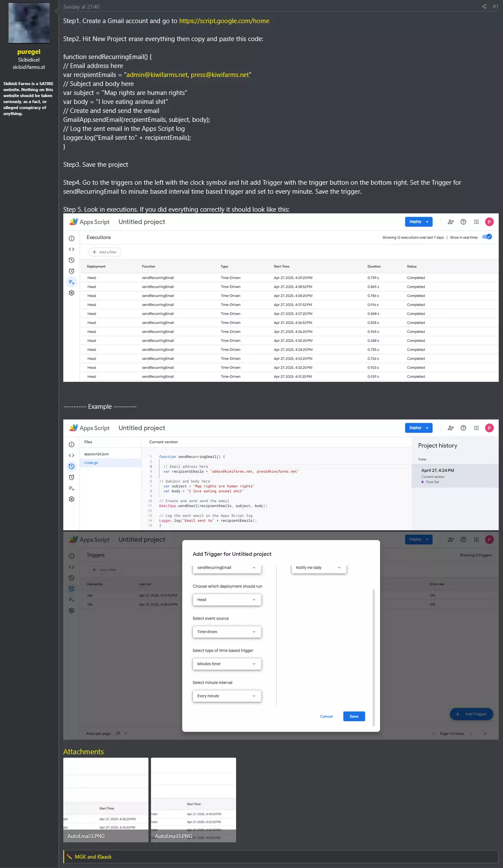Open puregel's avatar image
This screenshot has width=503, height=868.
point(29,23)
